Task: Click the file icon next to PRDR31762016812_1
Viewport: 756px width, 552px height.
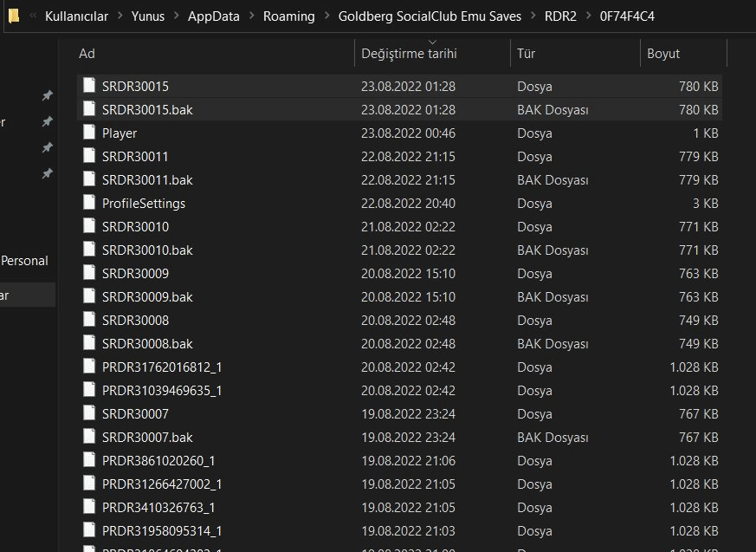Action: coord(89,367)
